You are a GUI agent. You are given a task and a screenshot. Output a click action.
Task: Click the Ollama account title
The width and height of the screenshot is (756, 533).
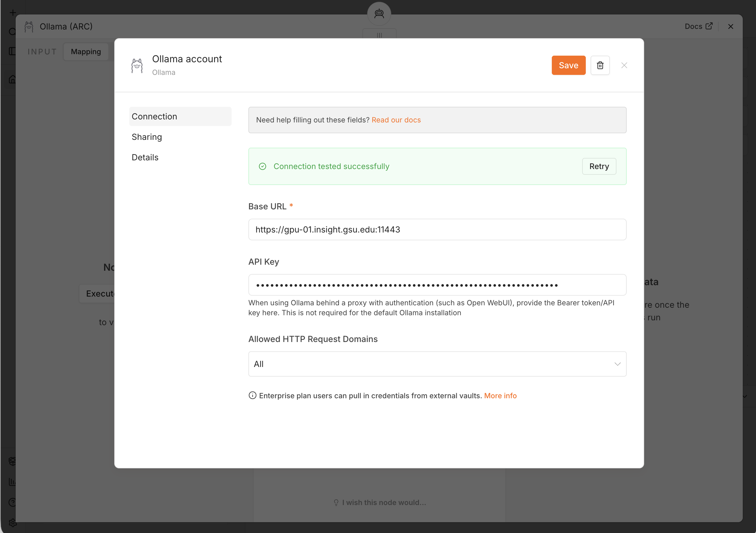pos(187,59)
